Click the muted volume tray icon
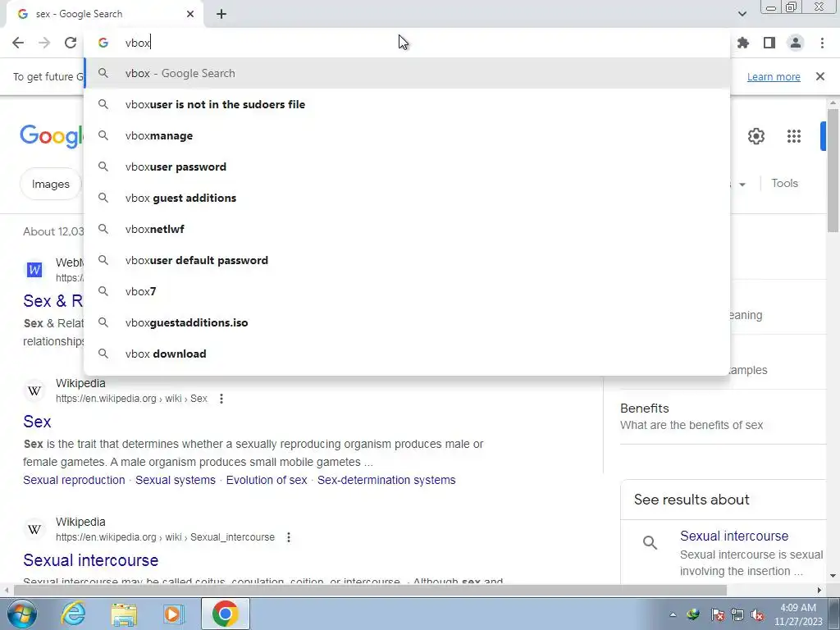The height and width of the screenshot is (630, 840). 757,615
